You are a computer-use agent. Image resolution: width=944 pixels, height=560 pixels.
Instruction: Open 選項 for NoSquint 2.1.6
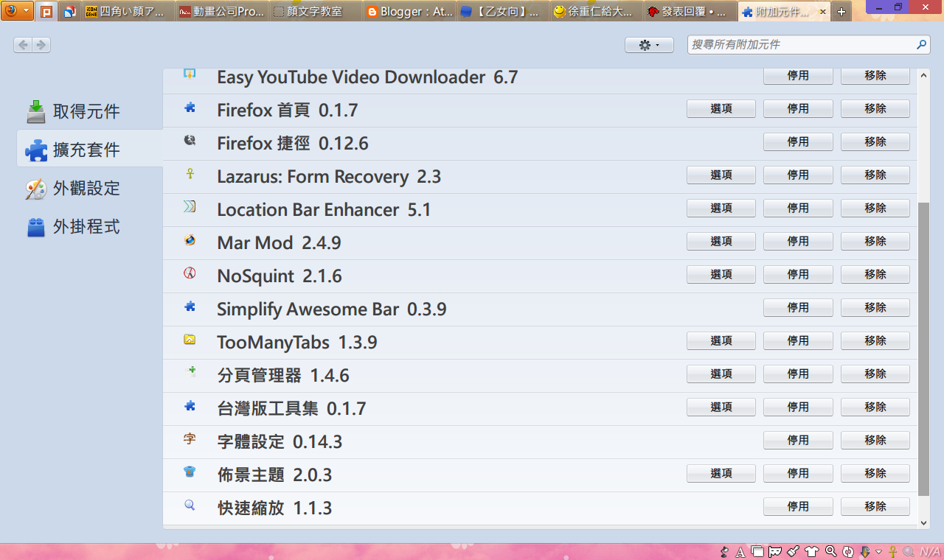pos(721,274)
